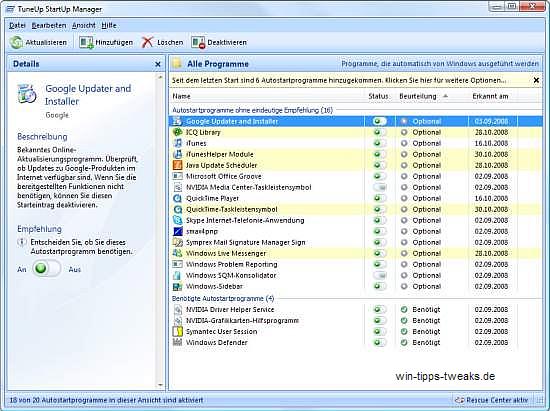Click the new Autostartprogramme notification message

pyautogui.click(x=339, y=80)
